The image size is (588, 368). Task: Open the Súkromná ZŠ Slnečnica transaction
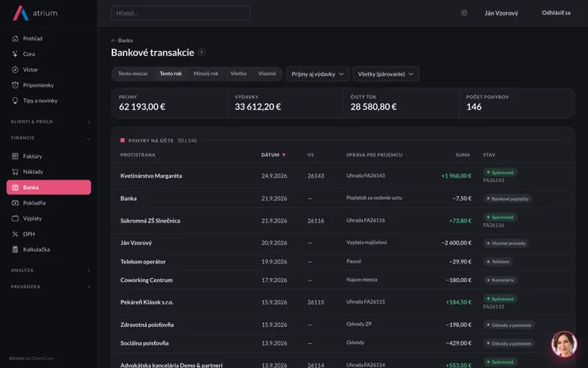coord(343,221)
